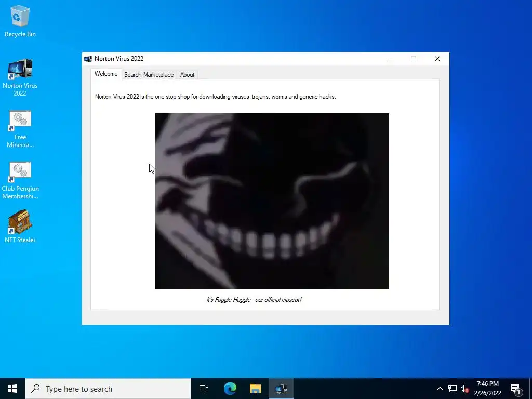Open the network status tray icon
The width and height of the screenshot is (532, 399).
tap(453, 389)
